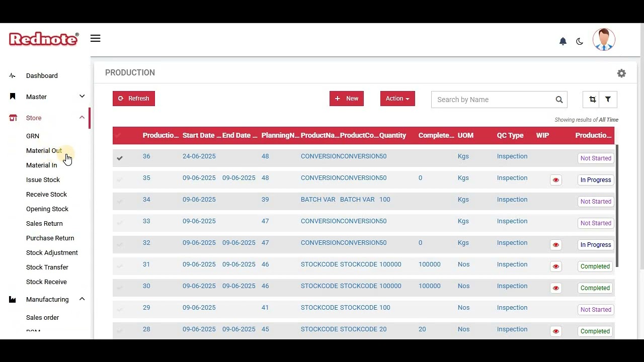
Task: Open Material Out page
Action: coord(44,151)
